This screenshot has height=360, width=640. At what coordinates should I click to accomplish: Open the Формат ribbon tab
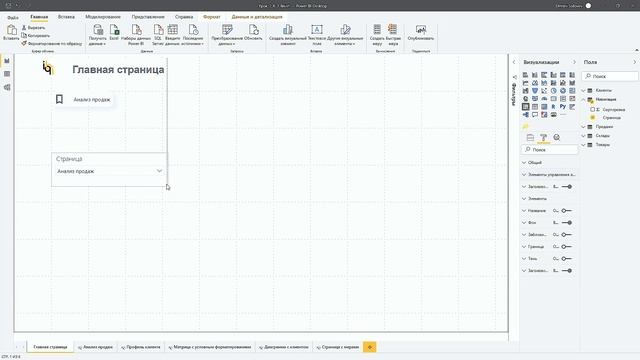click(x=211, y=17)
